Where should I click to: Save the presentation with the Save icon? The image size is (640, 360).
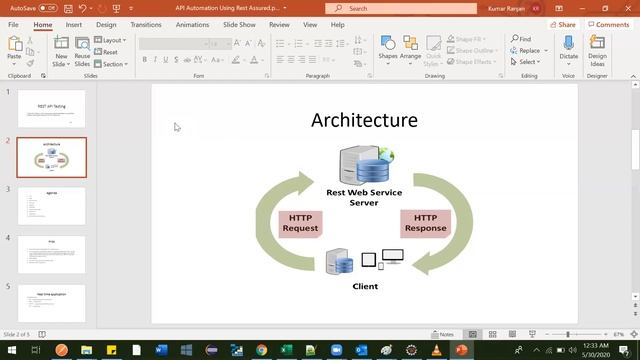tap(68, 8)
